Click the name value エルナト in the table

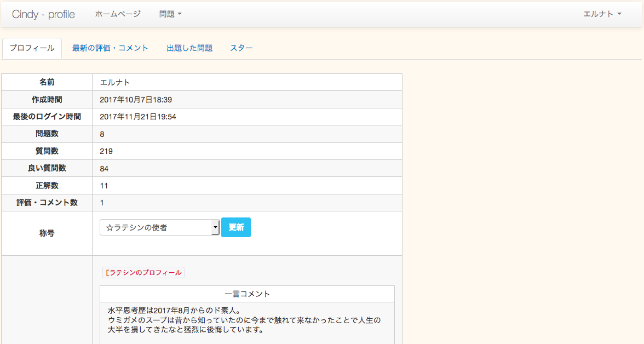click(x=115, y=83)
